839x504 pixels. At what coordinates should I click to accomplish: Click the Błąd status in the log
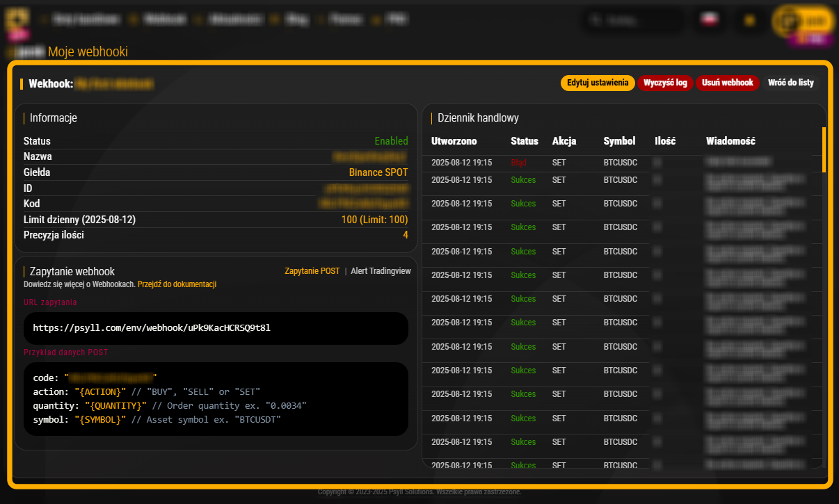(x=518, y=163)
